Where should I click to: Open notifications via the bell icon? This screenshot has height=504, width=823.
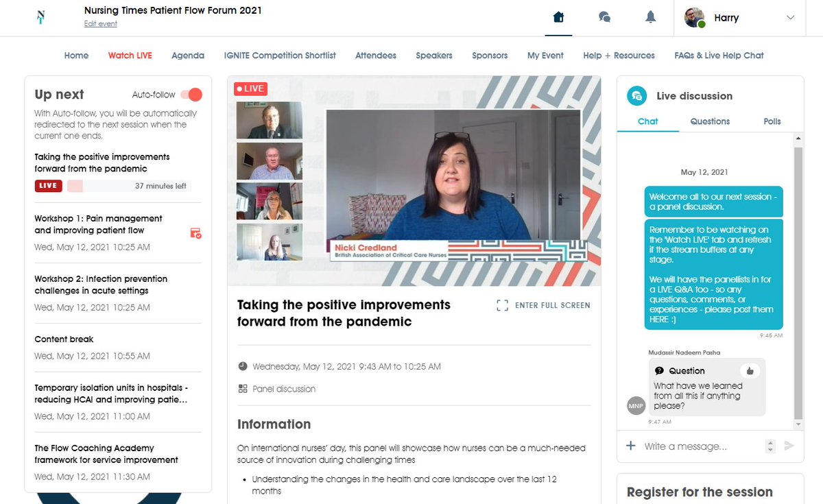point(650,17)
